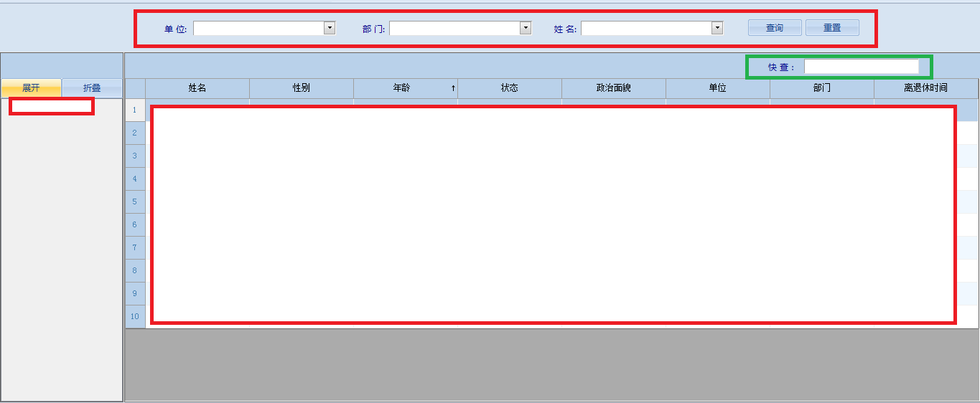The image size is (980, 403).
Task: Click the 查询 button
Action: (x=774, y=28)
